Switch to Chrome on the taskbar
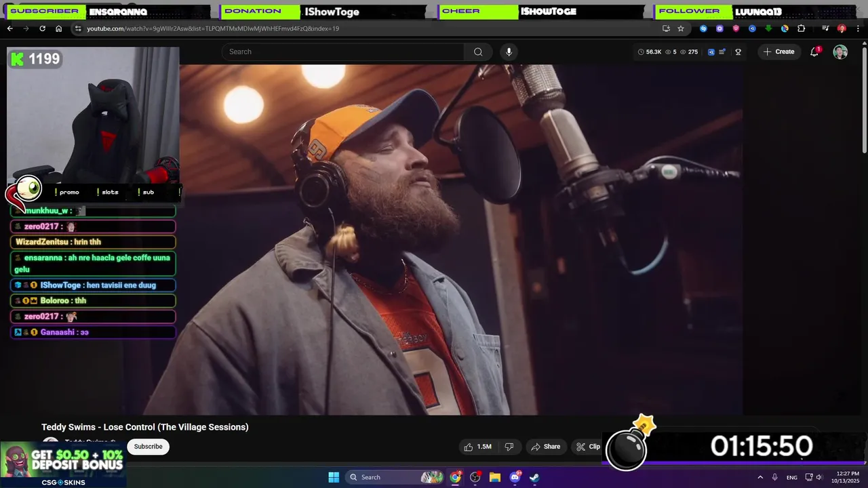Screen dimensions: 868x488 (456, 477)
